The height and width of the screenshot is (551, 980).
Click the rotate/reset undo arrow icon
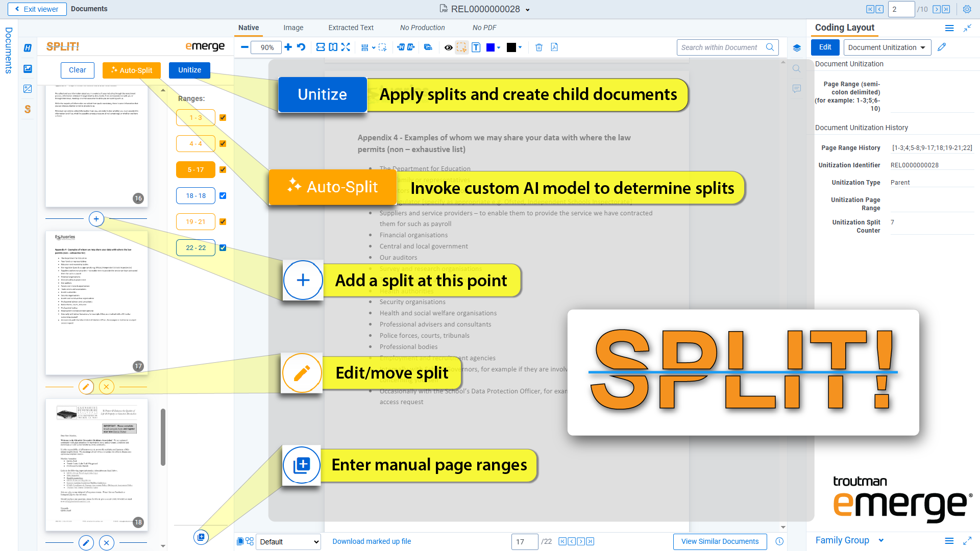click(x=301, y=47)
